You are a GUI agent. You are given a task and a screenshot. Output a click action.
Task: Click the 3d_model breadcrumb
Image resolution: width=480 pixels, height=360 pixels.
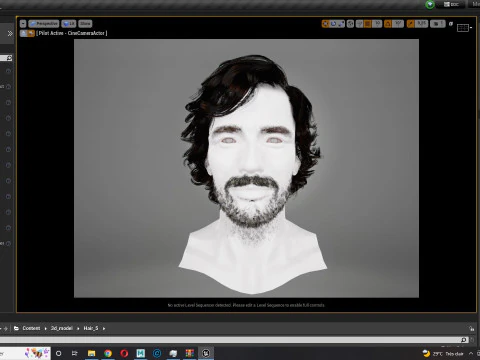pos(62,328)
